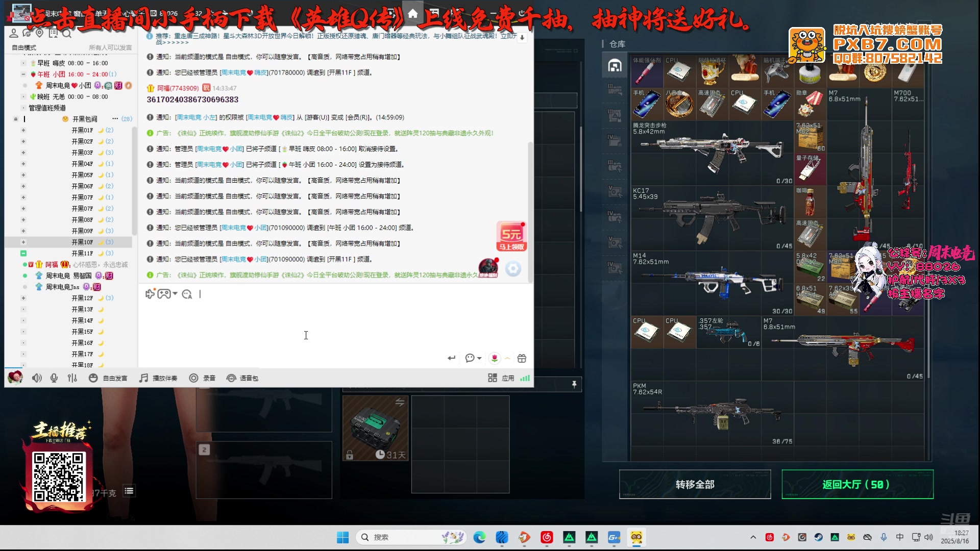Click the 勋章 medal item
The width and height of the screenshot is (980, 551).
click(810, 104)
